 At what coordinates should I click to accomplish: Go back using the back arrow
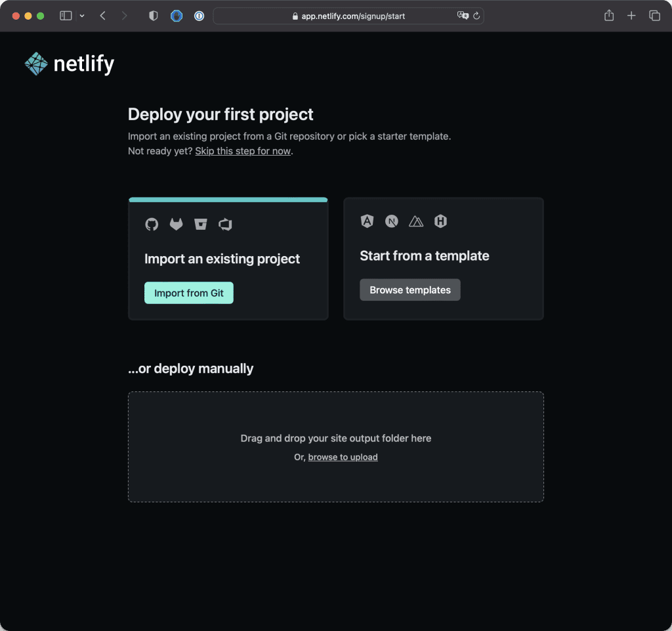point(102,15)
